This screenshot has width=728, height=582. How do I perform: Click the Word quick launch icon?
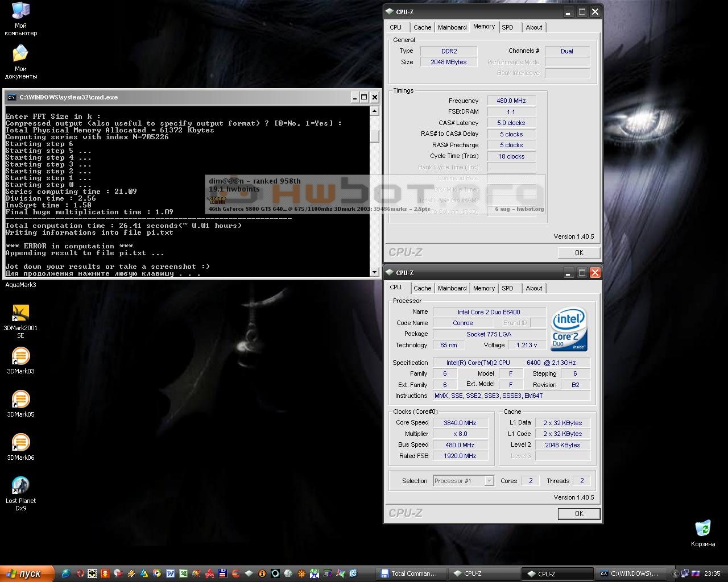pos(170,573)
